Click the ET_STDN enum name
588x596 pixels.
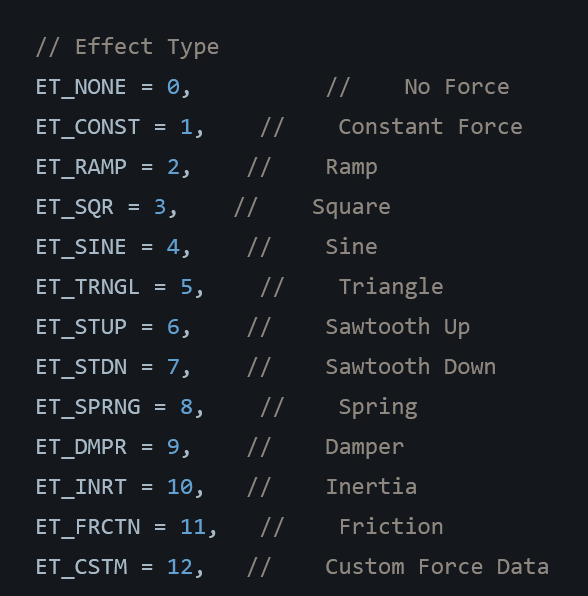[81, 367]
